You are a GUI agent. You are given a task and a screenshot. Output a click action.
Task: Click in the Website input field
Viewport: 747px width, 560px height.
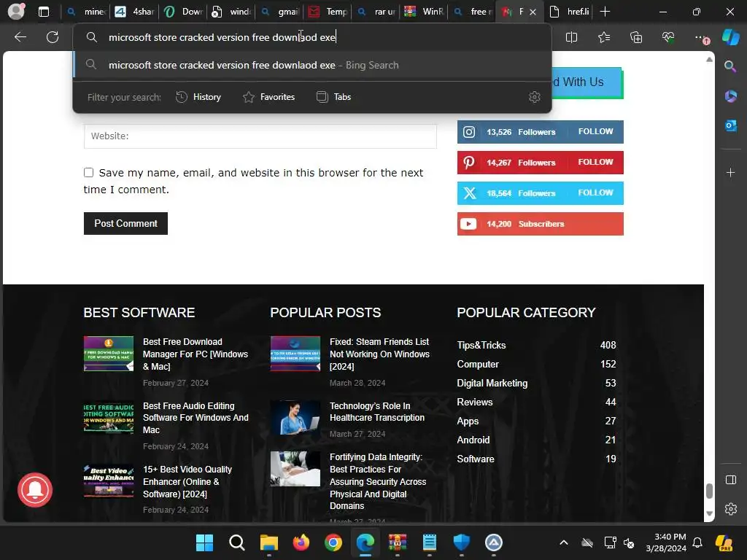[x=260, y=136]
